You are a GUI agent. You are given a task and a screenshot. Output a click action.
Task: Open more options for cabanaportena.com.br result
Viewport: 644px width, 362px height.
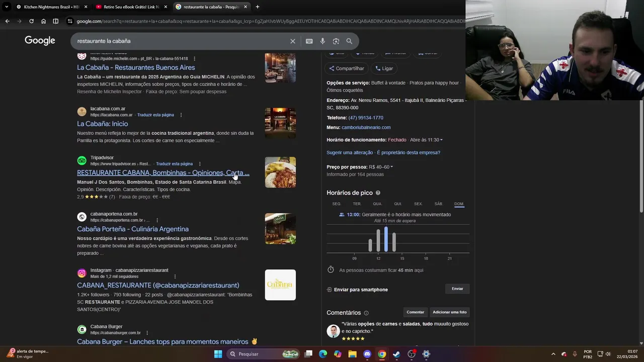pos(157,220)
